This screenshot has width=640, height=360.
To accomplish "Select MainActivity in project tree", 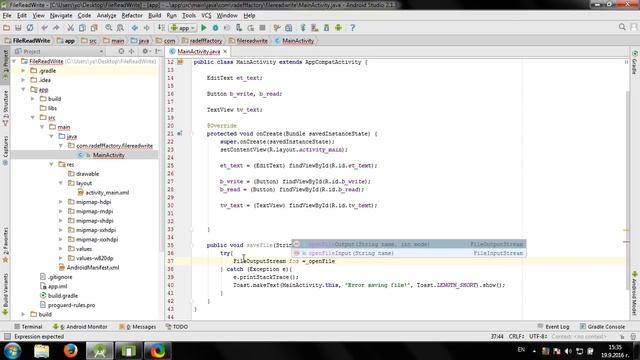I will tap(109, 155).
